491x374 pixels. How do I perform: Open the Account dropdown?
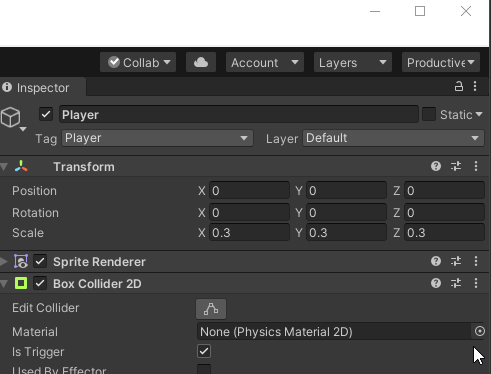(265, 62)
